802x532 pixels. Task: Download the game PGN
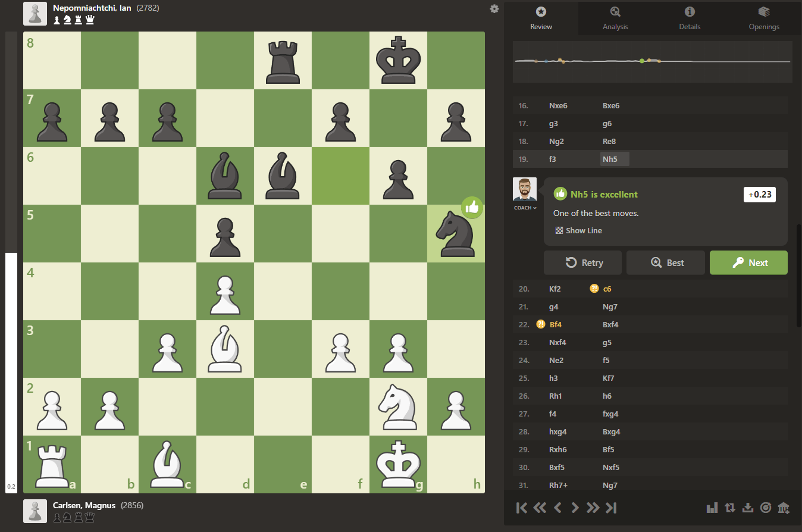tap(748, 508)
